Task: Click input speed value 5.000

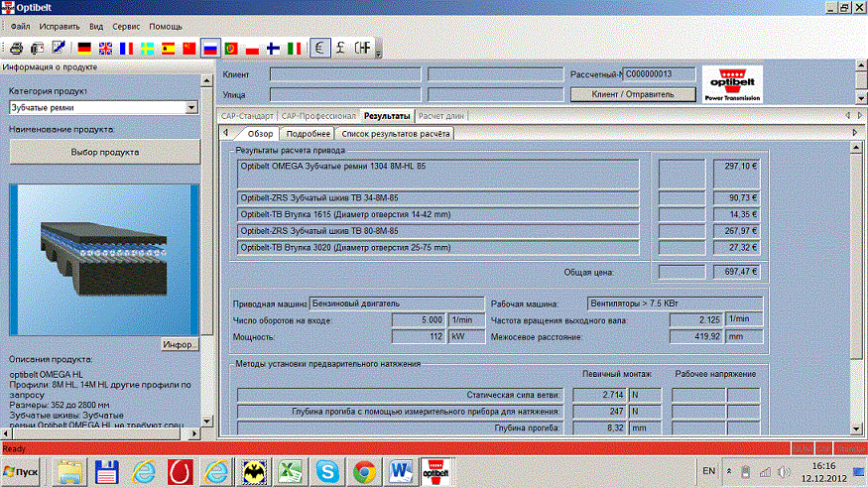Action: point(419,320)
